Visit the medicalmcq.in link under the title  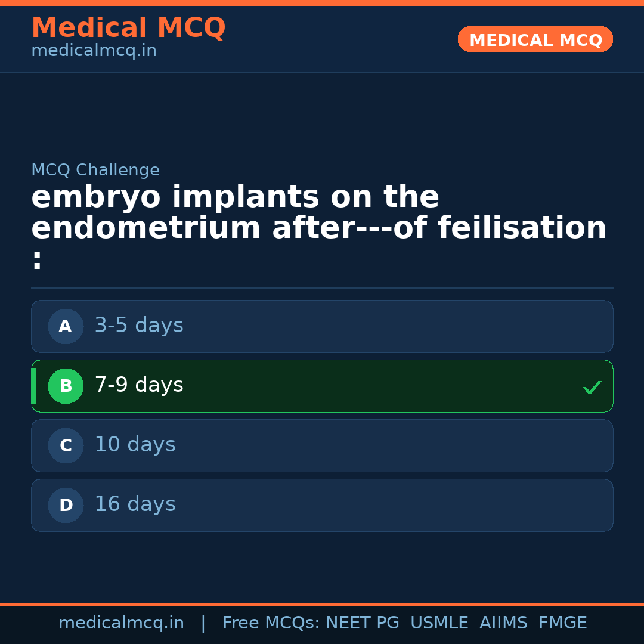coord(94,51)
